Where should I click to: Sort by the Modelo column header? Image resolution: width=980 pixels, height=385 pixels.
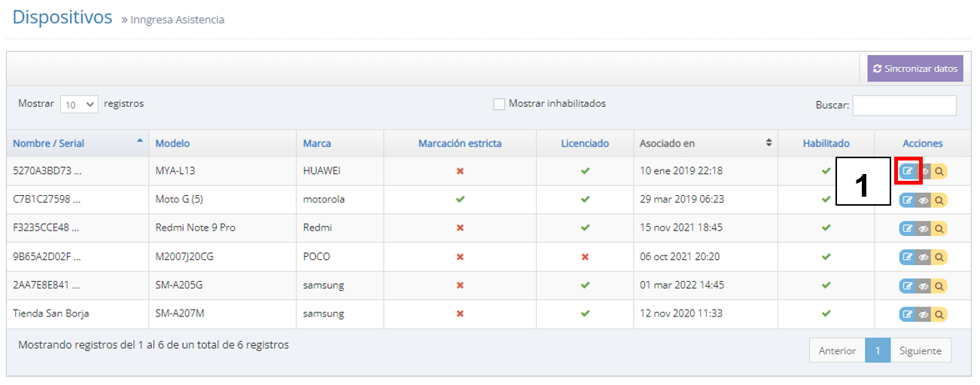pyautogui.click(x=172, y=143)
